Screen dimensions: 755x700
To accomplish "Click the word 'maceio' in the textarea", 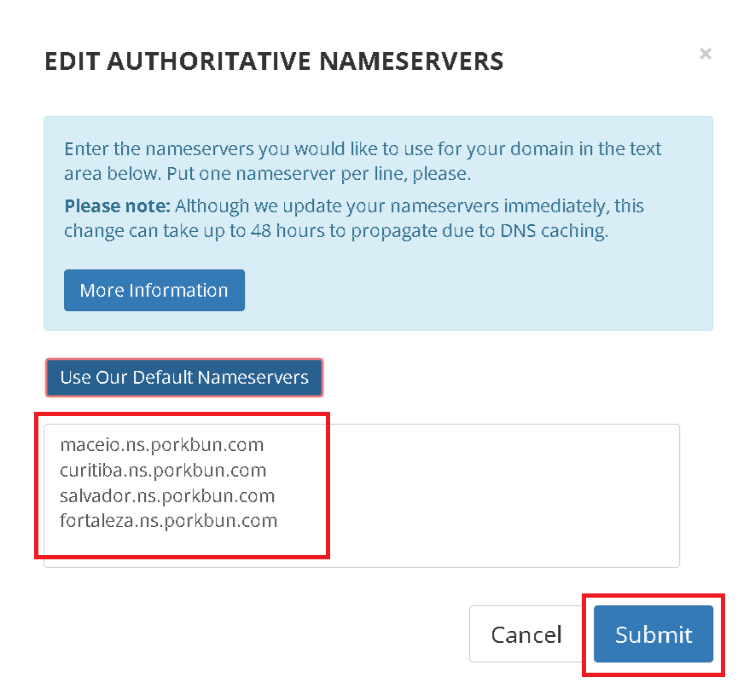I will tap(90, 445).
